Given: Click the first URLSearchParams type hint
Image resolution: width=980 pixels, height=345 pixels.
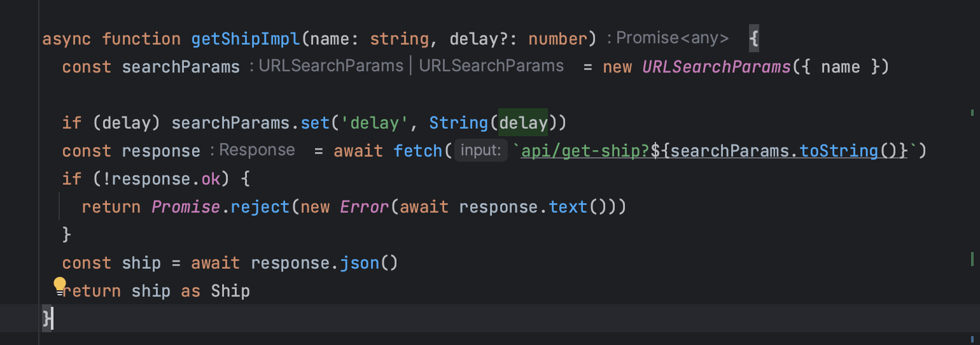Looking at the screenshot, I should (x=331, y=66).
